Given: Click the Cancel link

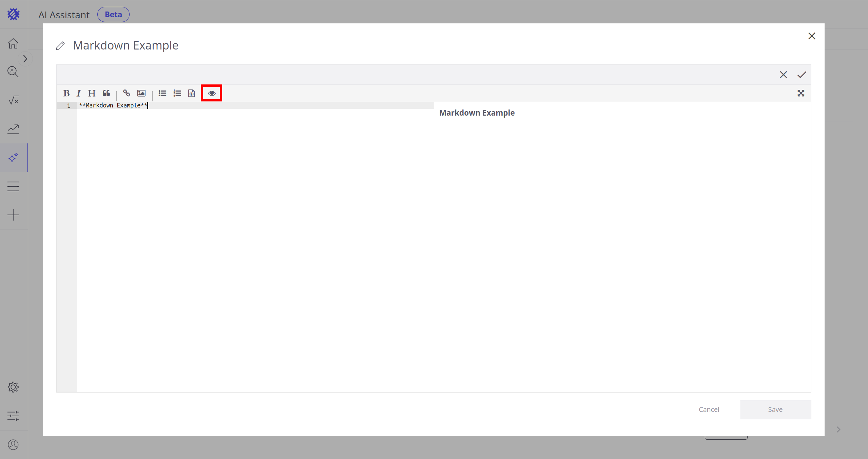Looking at the screenshot, I should click(709, 410).
